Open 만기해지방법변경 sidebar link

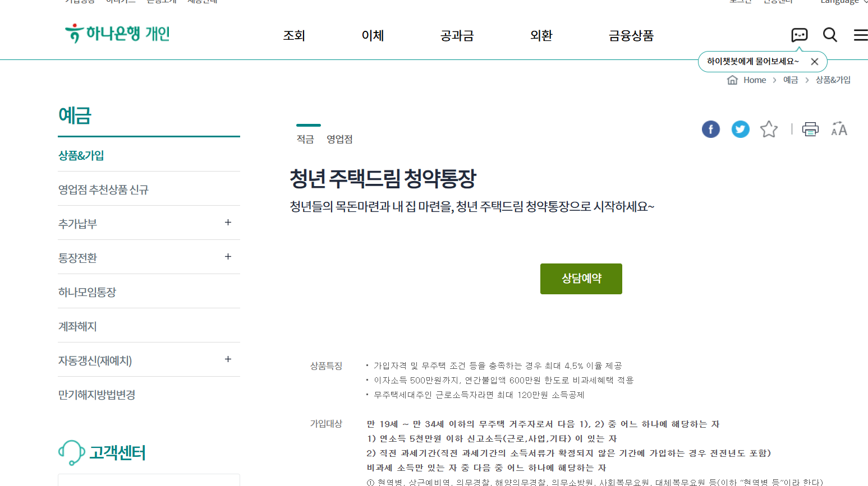click(x=97, y=395)
